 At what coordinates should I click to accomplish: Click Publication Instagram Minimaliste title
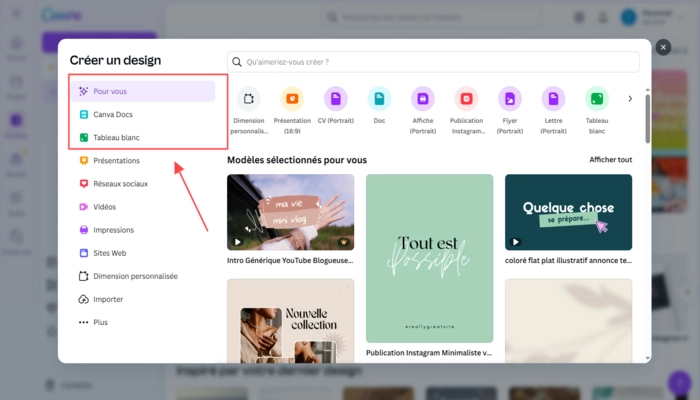point(429,353)
